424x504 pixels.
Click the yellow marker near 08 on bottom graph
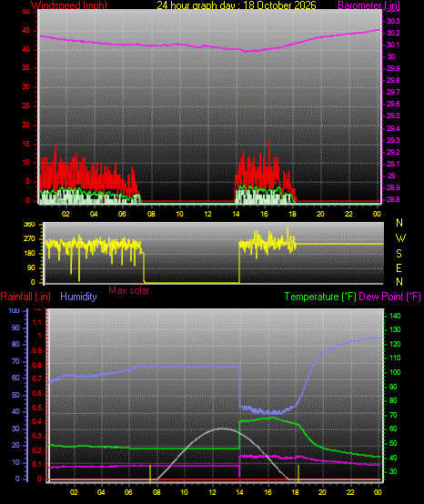pyautogui.click(x=150, y=473)
